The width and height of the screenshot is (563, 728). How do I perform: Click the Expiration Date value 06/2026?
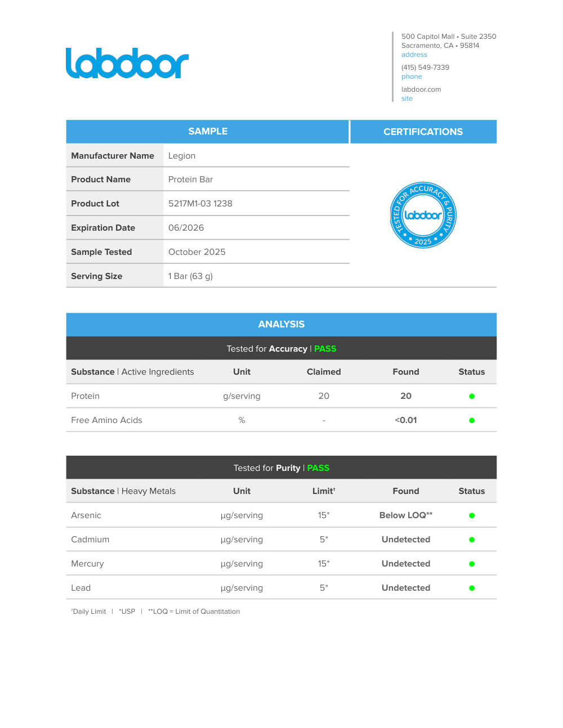(186, 228)
